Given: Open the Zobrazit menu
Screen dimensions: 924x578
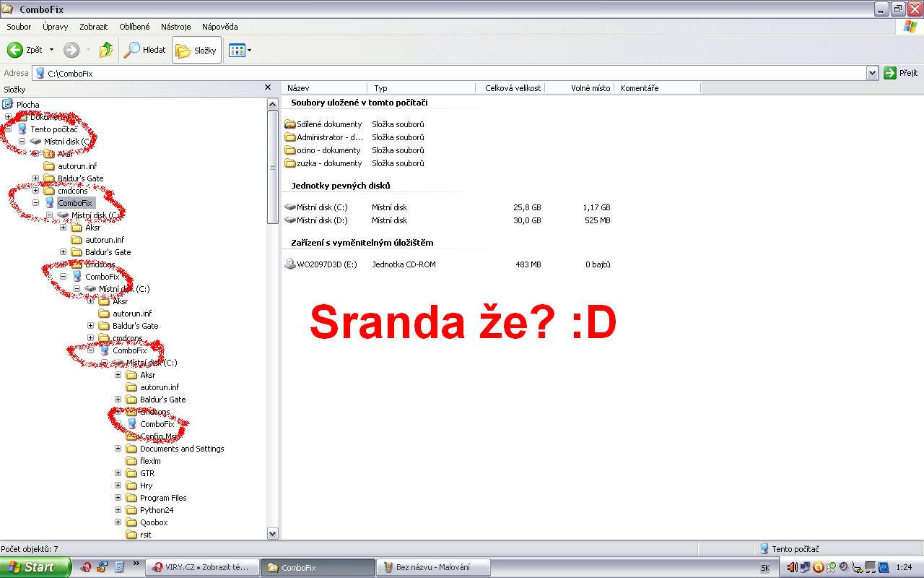Looking at the screenshot, I should click(94, 27).
